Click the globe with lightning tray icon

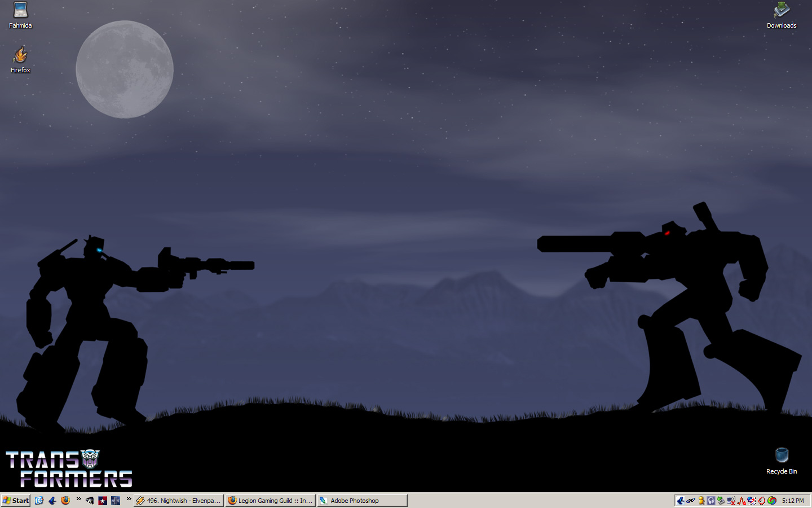tap(752, 501)
